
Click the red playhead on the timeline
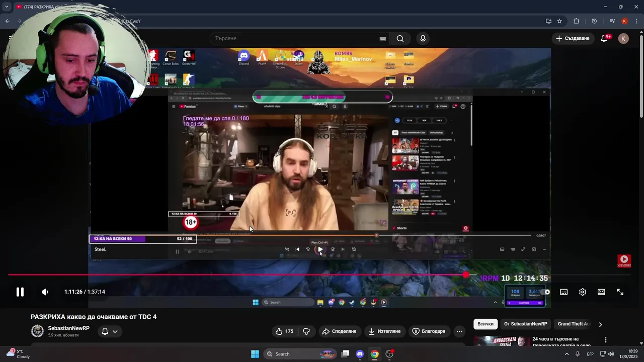click(x=466, y=275)
